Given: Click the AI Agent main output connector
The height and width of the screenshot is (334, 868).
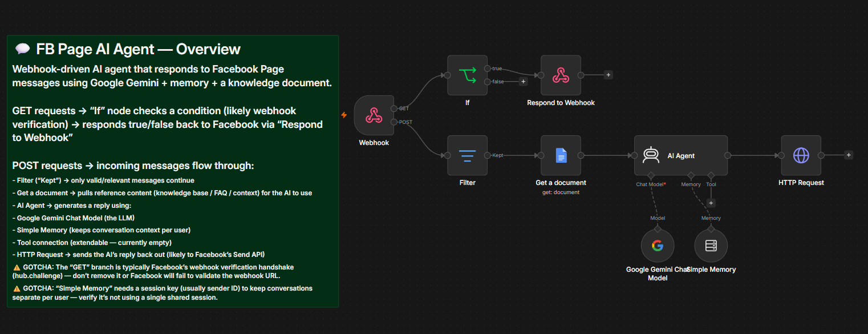Looking at the screenshot, I should tap(728, 155).
